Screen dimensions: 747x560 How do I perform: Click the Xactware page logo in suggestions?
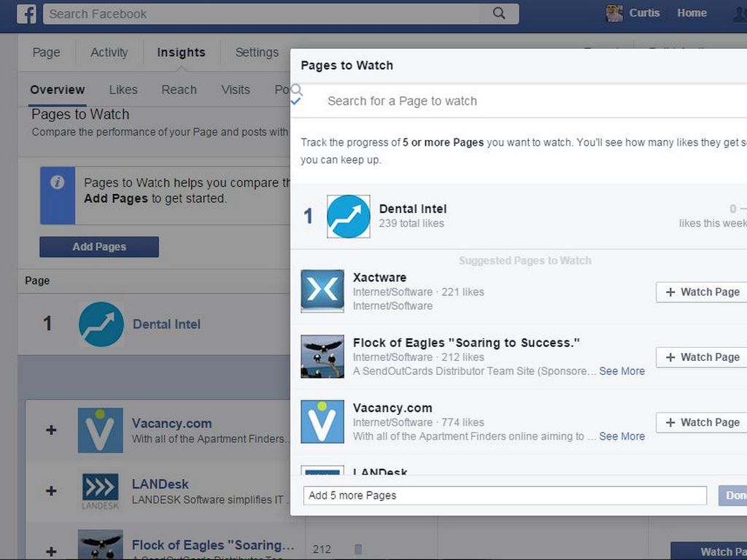coord(322,291)
